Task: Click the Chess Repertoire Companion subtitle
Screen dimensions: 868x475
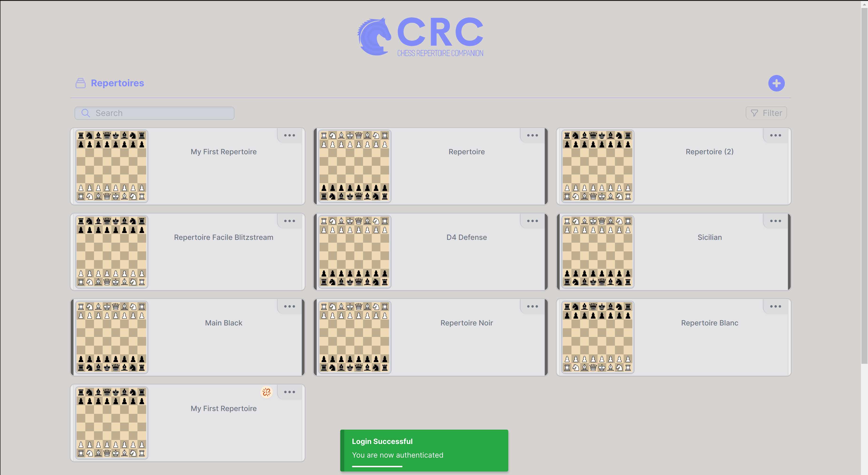Action: pyautogui.click(x=440, y=53)
